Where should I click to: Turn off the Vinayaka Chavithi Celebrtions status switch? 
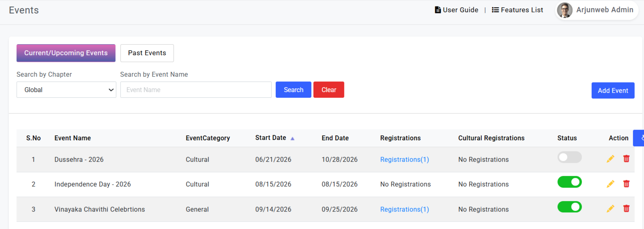pos(569,207)
